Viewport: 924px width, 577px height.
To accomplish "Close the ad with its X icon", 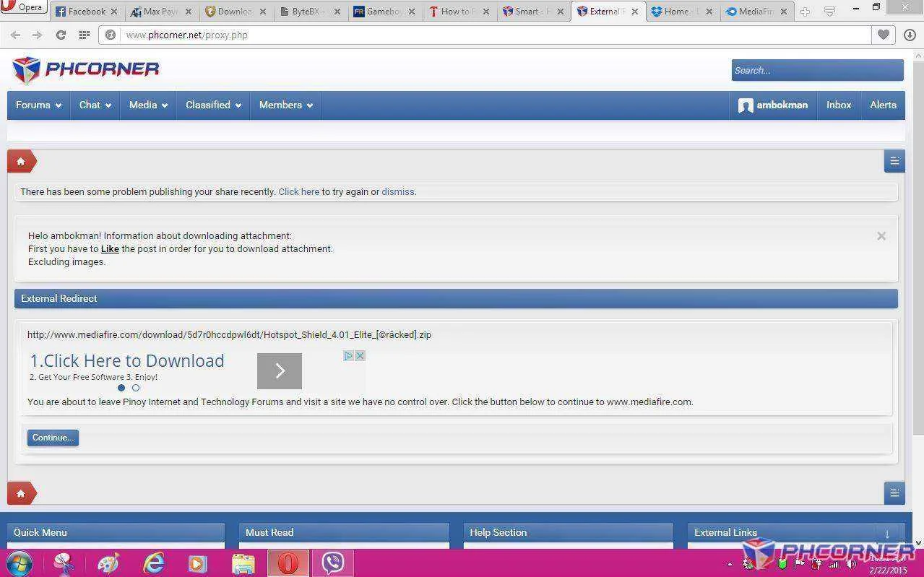I will click(x=360, y=356).
